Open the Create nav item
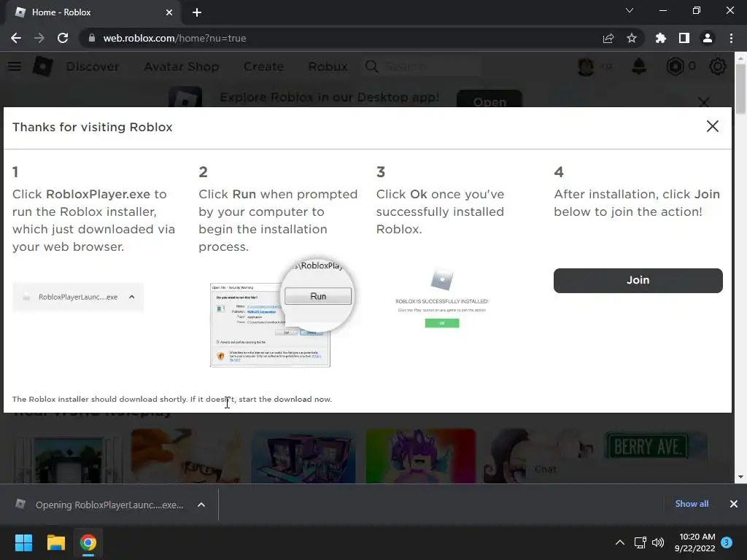This screenshot has width=747, height=560. [x=263, y=66]
